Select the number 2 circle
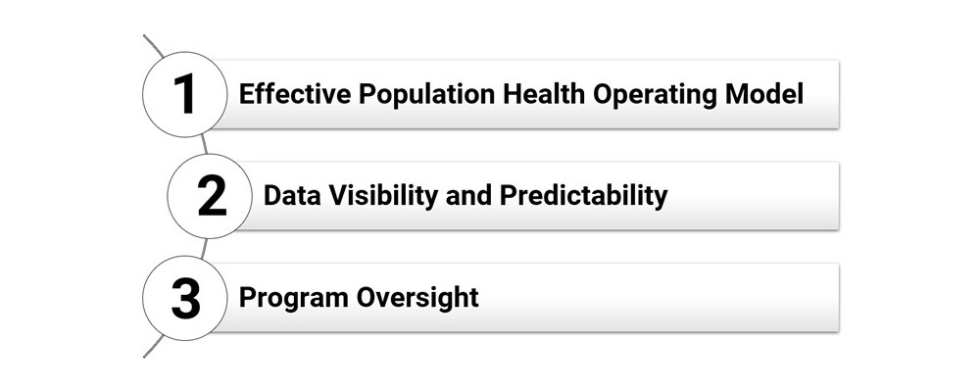 210,196
